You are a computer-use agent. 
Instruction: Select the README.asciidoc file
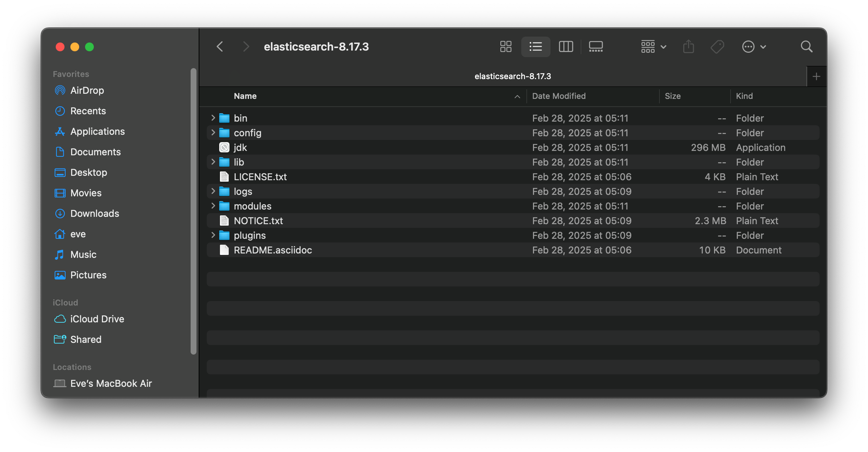click(x=273, y=250)
